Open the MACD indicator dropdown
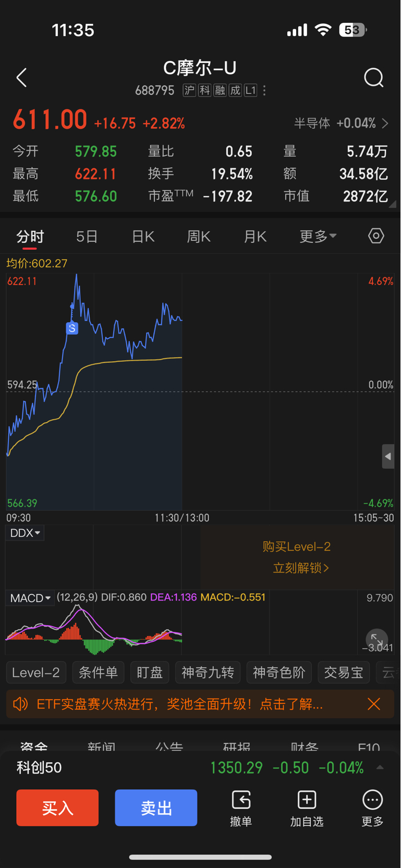The image size is (401, 868). 30,598
